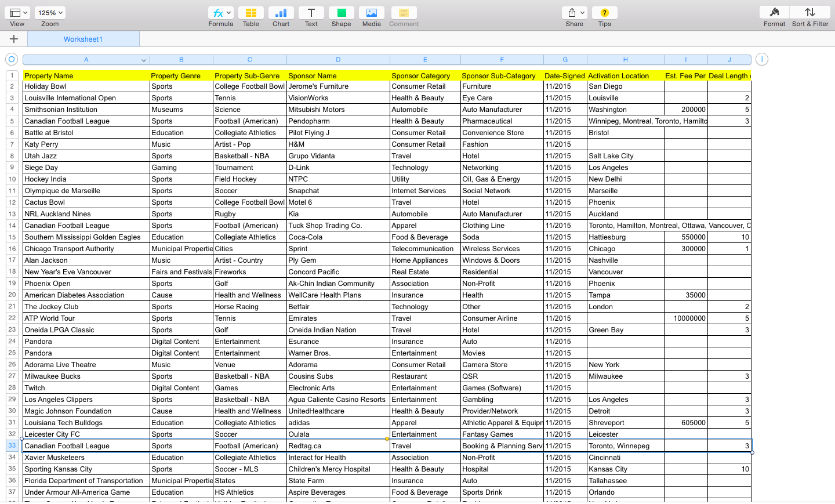
Task: Select cell 'Siege Day'
Action: (x=86, y=168)
